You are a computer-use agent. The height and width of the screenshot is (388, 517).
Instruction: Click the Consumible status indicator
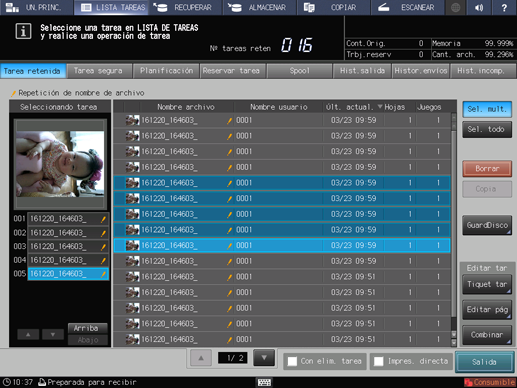(490, 382)
